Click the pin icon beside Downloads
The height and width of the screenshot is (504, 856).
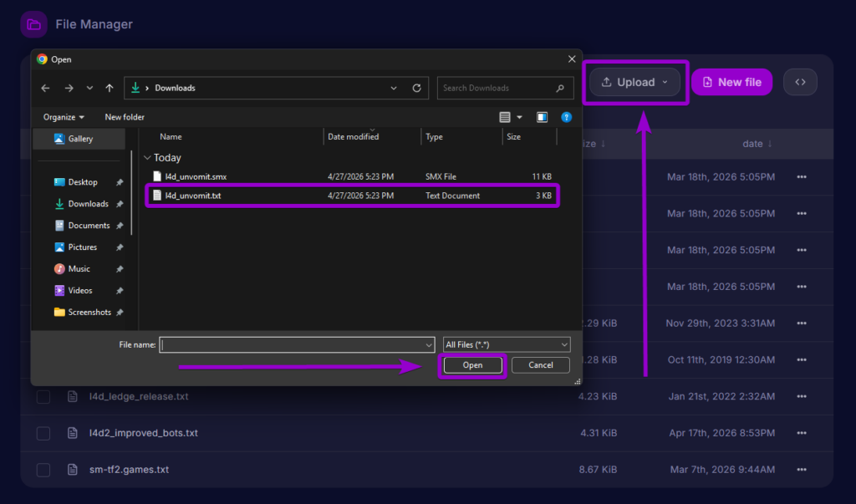[x=120, y=203]
